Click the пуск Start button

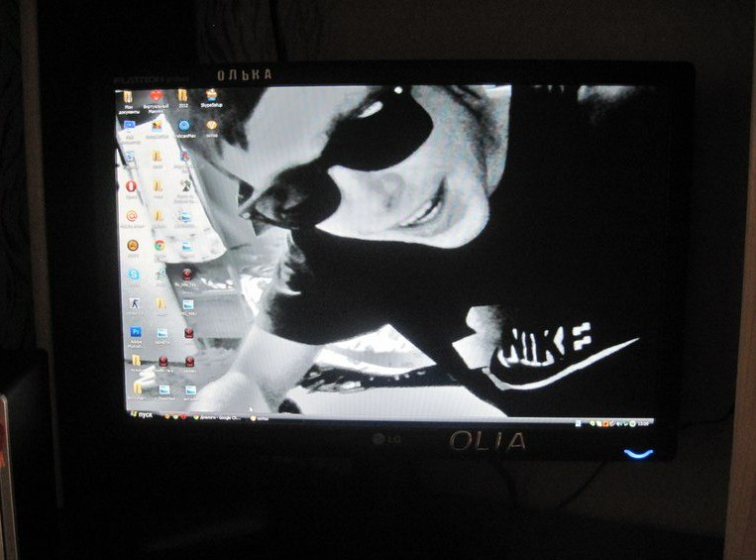click(141, 414)
